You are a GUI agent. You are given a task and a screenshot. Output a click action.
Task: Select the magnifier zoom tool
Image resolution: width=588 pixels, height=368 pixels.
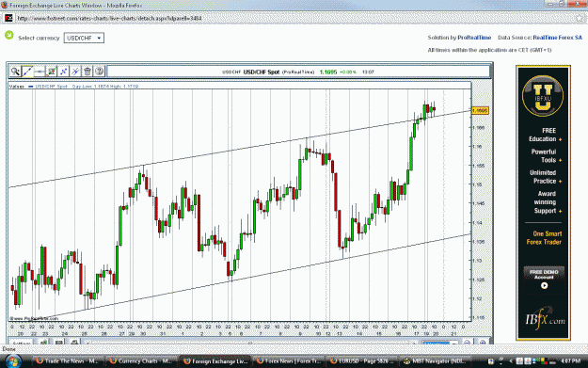click(x=15, y=72)
